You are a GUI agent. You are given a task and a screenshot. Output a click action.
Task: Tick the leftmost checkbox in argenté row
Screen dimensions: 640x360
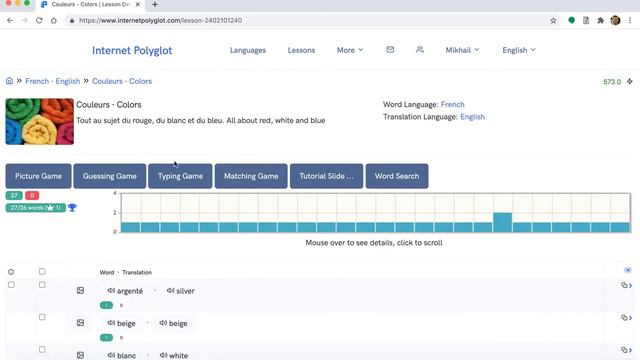[11, 284]
